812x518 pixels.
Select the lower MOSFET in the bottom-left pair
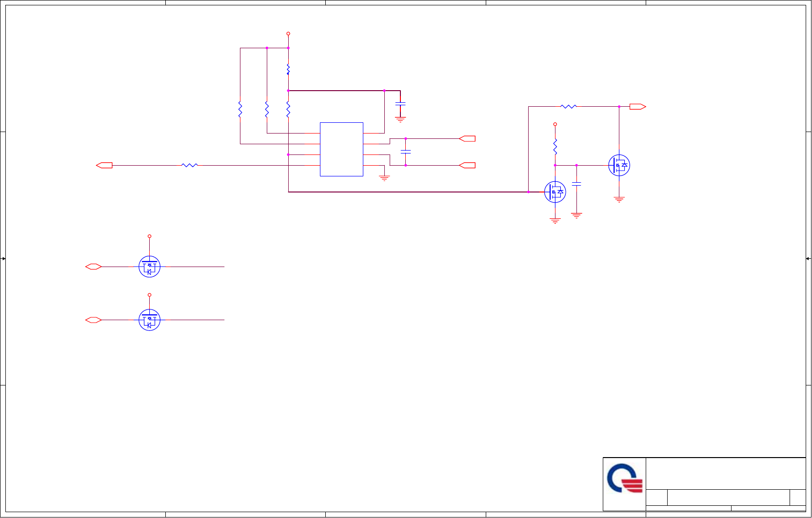click(149, 320)
